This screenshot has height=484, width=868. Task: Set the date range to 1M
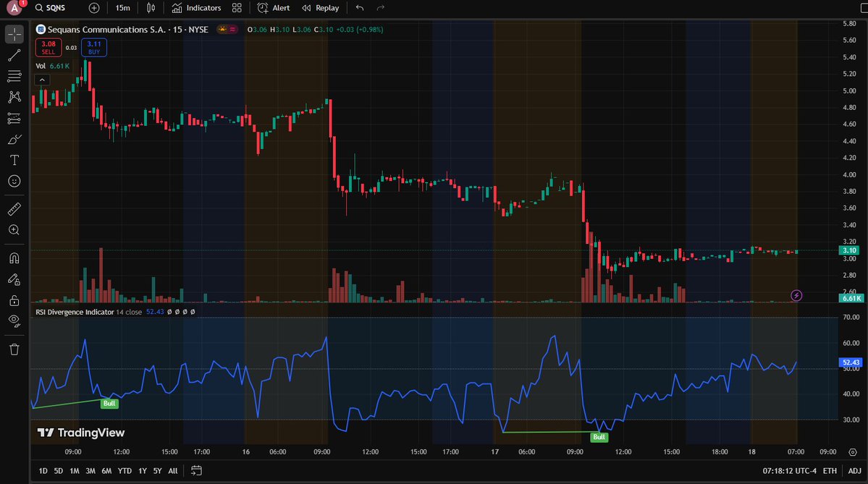tap(74, 471)
